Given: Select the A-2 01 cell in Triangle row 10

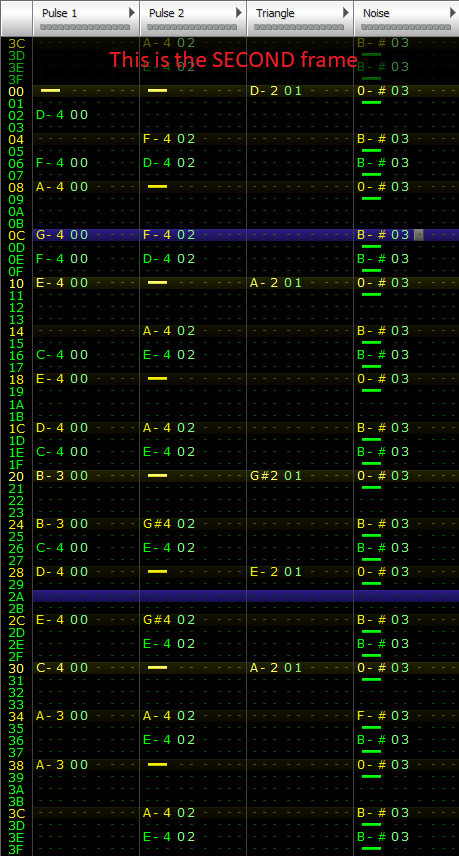Looking at the screenshot, I should (x=276, y=283).
